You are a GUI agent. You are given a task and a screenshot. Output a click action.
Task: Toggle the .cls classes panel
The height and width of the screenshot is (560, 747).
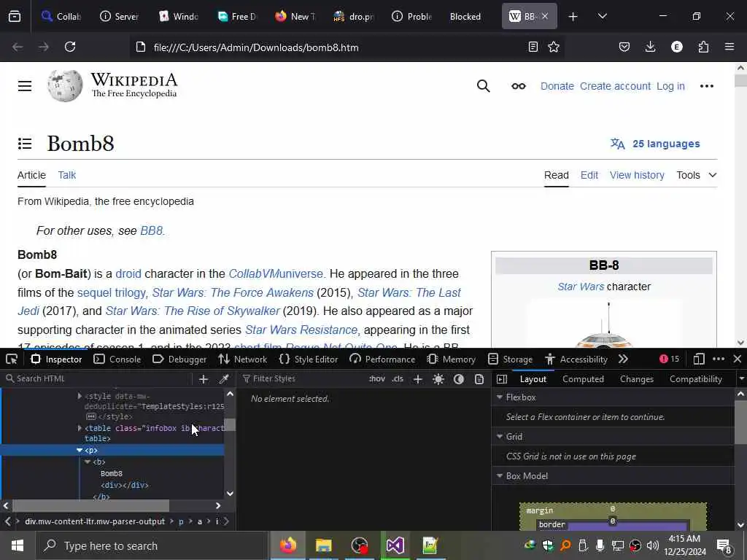coord(398,379)
